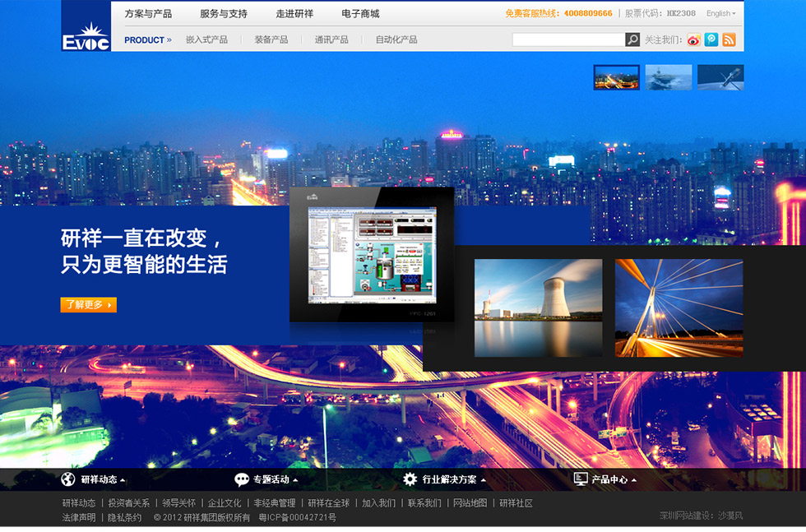
Task: Select the city night banner thumbnail
Action: pyautogui.click(x=616, y=77)
